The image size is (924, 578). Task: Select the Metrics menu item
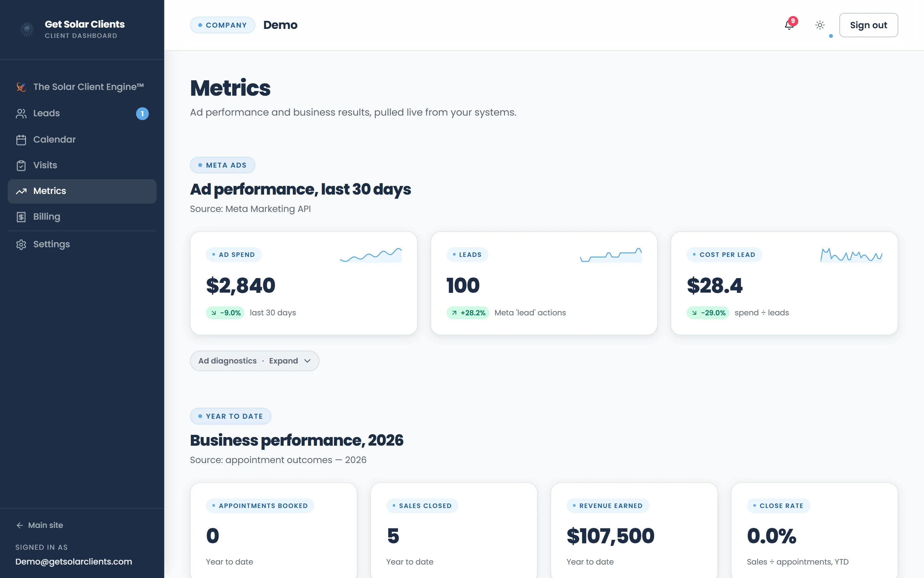tap(82, 191)
